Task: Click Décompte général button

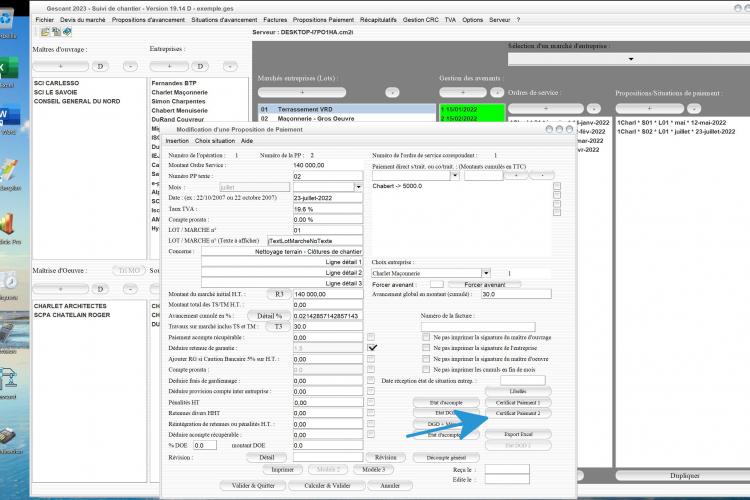Action: (446, 457)
